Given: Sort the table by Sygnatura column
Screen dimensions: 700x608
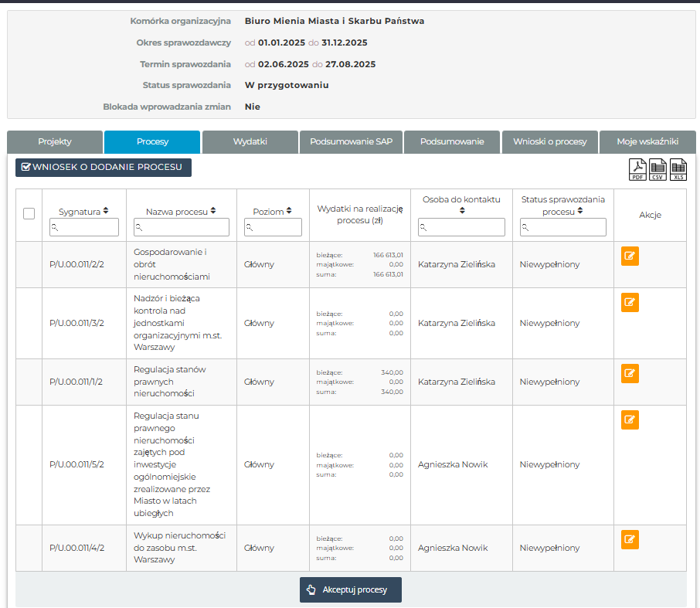Looking at the screenshot, I should 106,211.
